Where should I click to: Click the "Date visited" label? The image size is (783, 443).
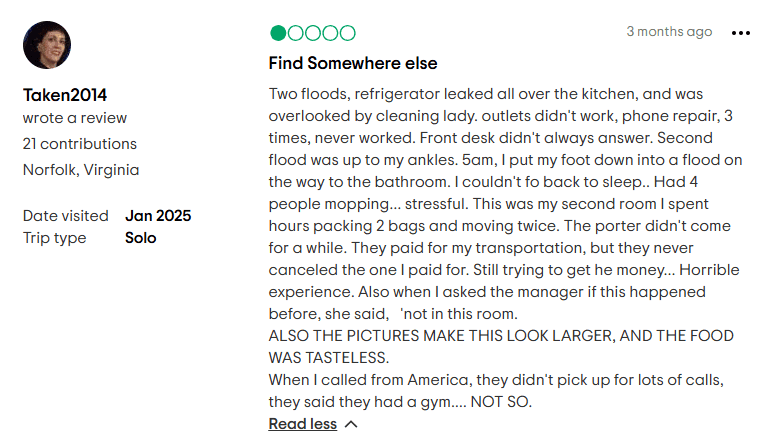tap(66, 216)
